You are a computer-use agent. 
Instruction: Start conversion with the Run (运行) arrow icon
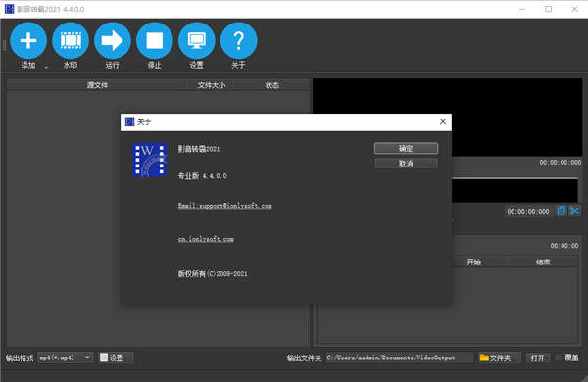point(113,40)
